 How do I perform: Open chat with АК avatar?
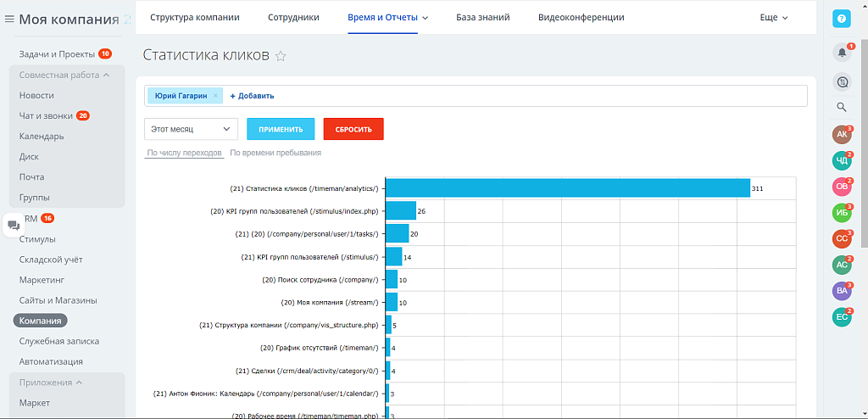pos(842,134)
